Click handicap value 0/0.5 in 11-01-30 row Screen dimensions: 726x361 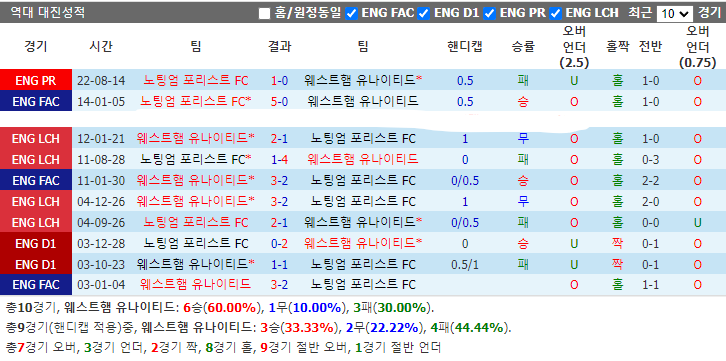tap(465, 180)
